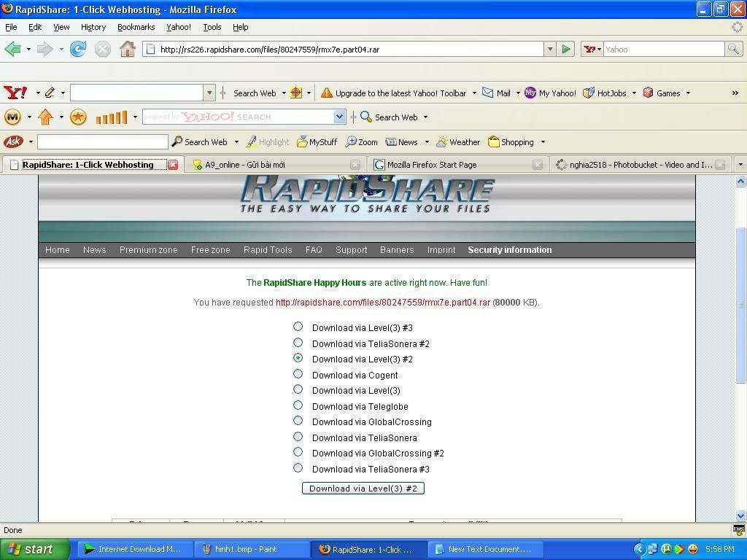Switch to A9_online tab

click(276, 165)
